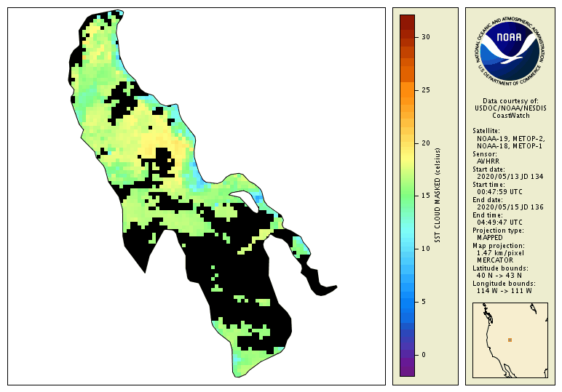This screenshot has height=392, width=562.
Task: Click the 'Start date:' label
Action: click(488, 169)
